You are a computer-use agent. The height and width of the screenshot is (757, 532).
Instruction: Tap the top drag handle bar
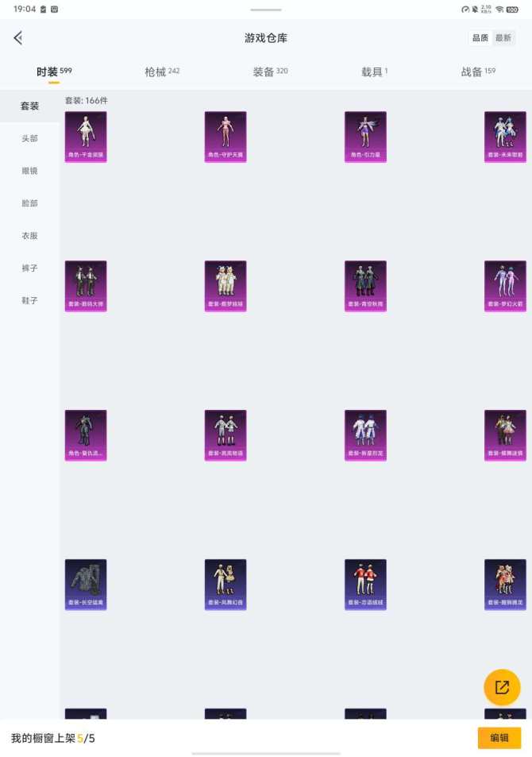(265, 10)
